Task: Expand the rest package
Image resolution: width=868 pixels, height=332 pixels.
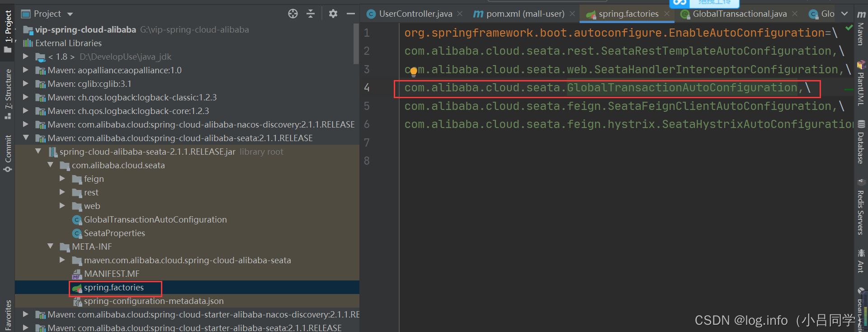Action: pyautogui.click(x=62, y=192)
